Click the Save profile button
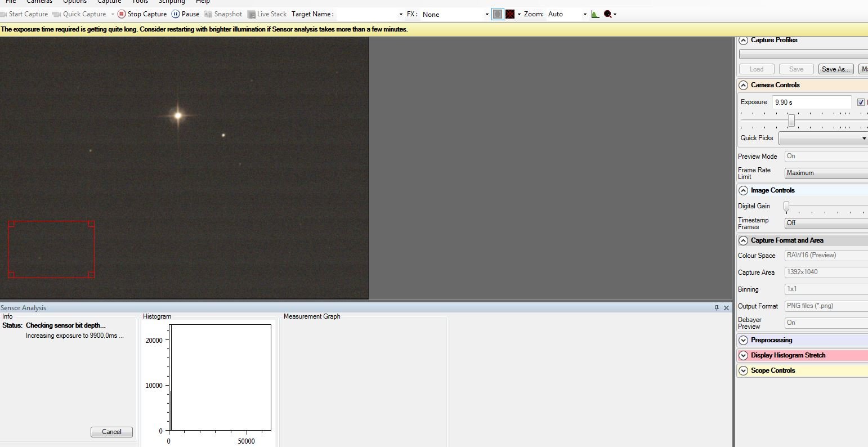 796,69
